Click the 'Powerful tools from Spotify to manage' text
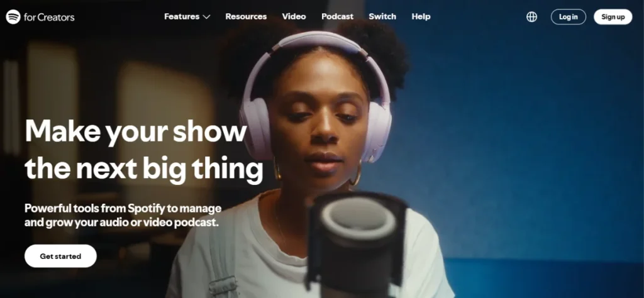This screenshot has width=644, height=298. click(x=123, y=208)
